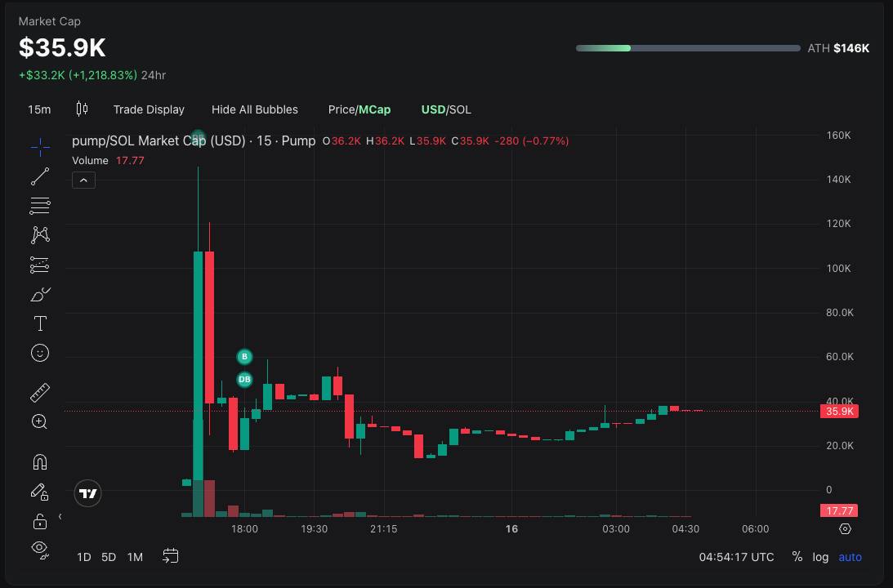Switch to the 1D range tab
Screen dimensions: 893x588
[x=83, y=556]
